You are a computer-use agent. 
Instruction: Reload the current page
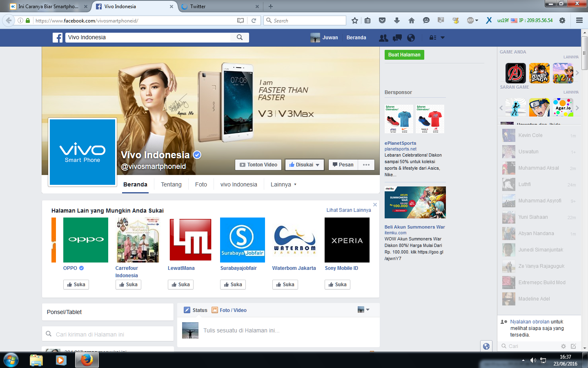click(254, 20)
